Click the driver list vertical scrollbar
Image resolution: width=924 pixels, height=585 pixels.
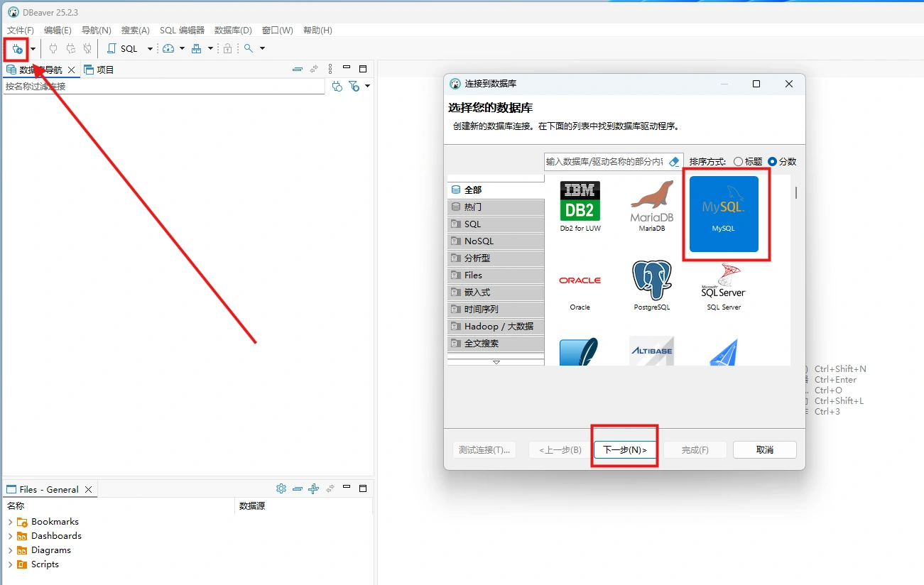(795, 192)
